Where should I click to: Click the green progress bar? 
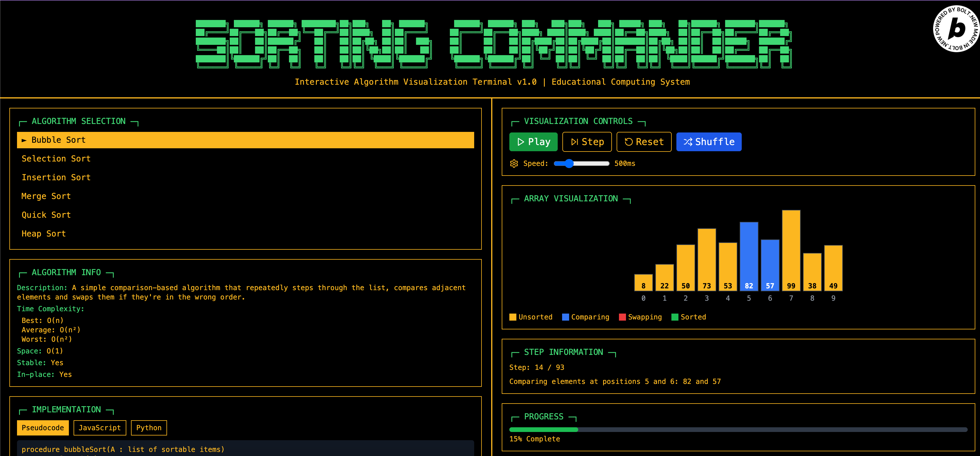click(543, 429)
